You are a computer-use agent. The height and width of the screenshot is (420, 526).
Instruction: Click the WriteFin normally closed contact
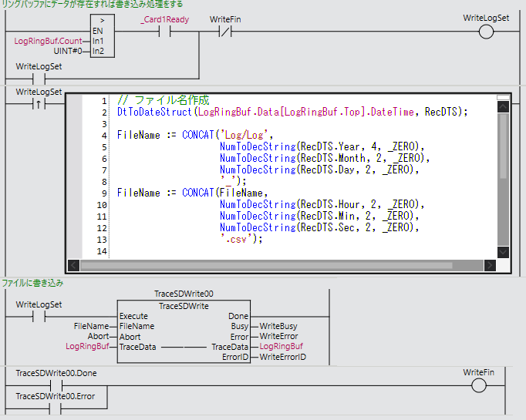225,32
